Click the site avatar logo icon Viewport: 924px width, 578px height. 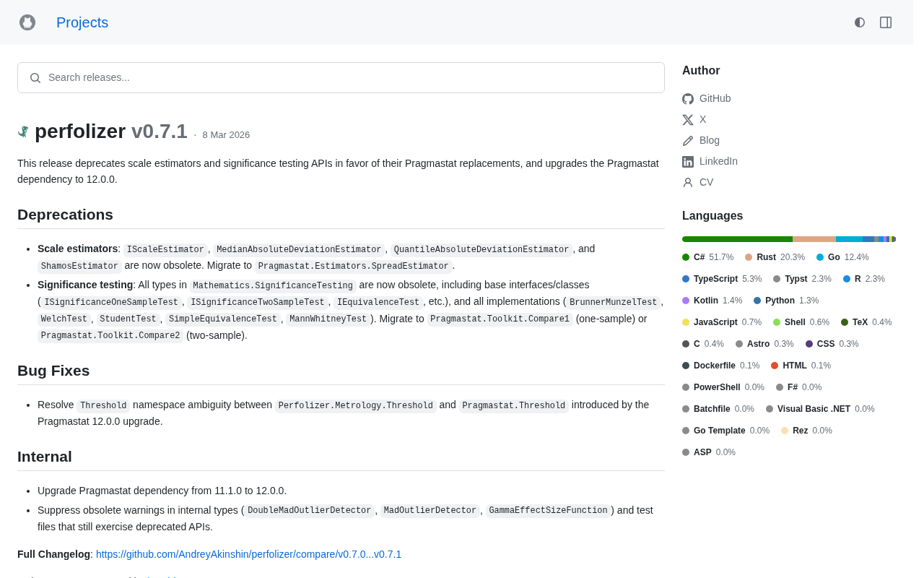point(27,22)
